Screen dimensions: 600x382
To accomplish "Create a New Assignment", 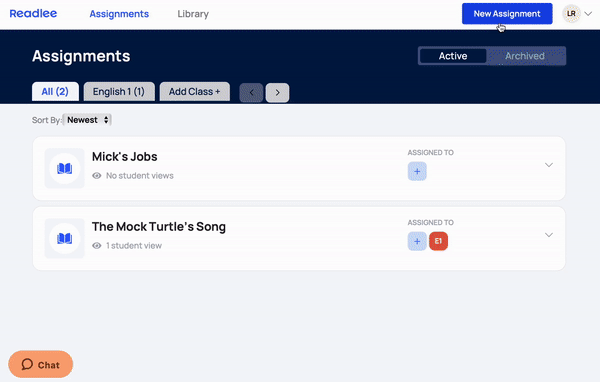I will pyautogui.click(x=507, y=14).
